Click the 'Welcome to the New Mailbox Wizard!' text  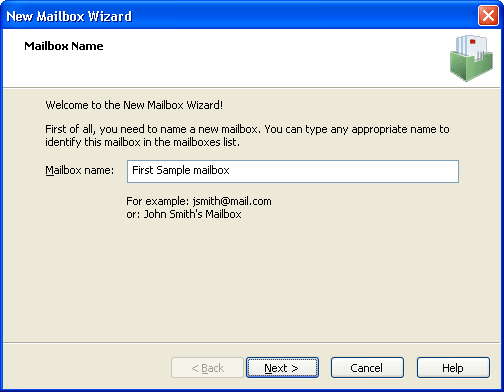pyautogui.click(x=134, y=105)
